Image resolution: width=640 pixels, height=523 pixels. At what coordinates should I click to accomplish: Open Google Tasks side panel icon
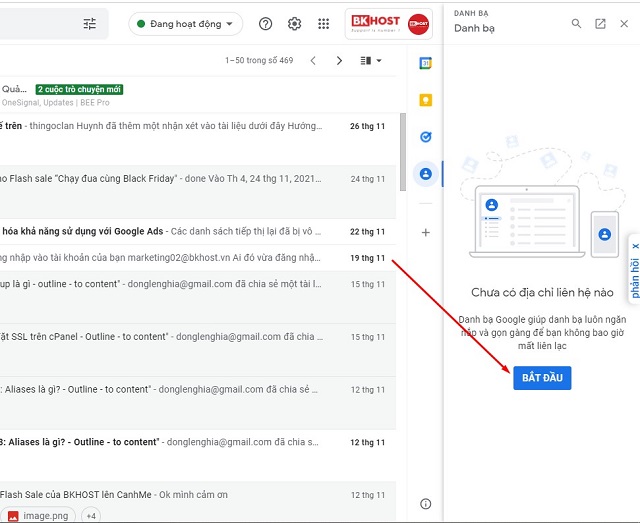426,137
